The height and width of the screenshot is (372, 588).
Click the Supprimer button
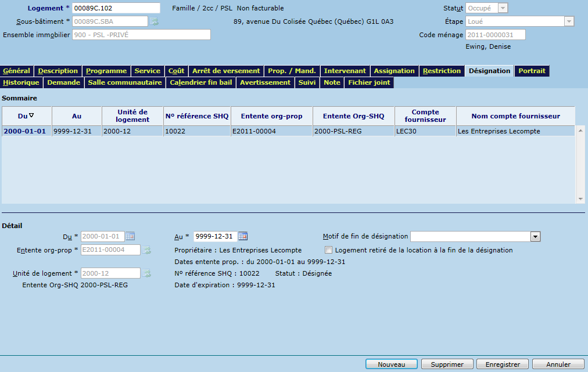(x=447, y=364)
